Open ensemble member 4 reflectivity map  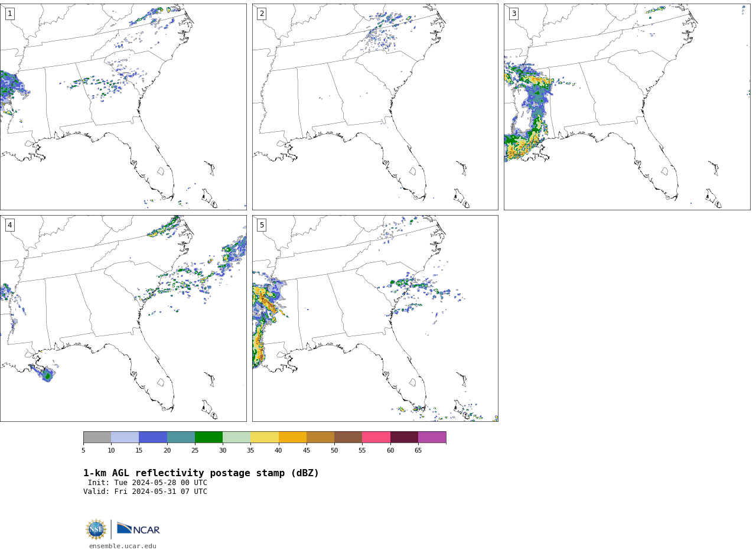123,318
